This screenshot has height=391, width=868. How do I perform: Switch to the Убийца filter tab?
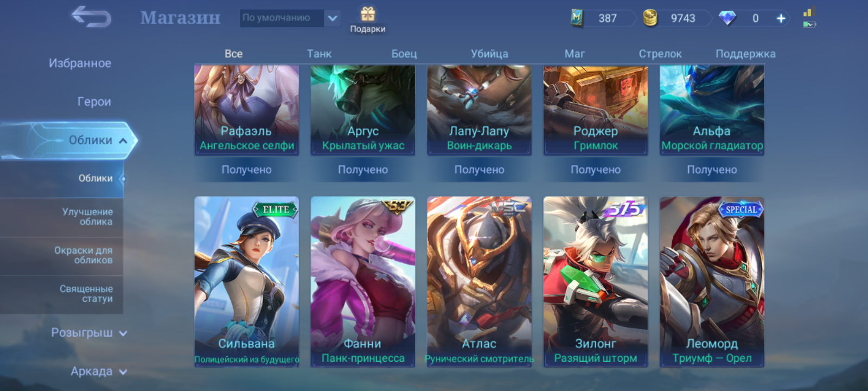click(489, 54)
